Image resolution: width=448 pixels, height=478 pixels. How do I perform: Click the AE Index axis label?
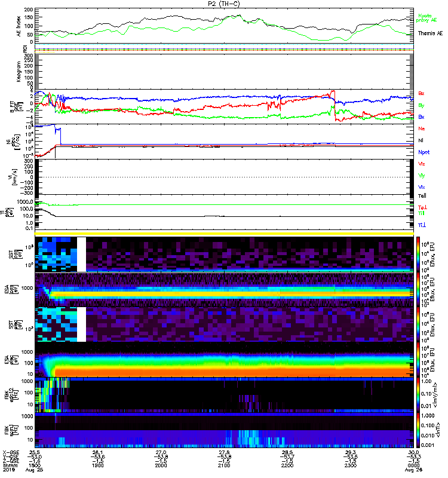[19, 26]
